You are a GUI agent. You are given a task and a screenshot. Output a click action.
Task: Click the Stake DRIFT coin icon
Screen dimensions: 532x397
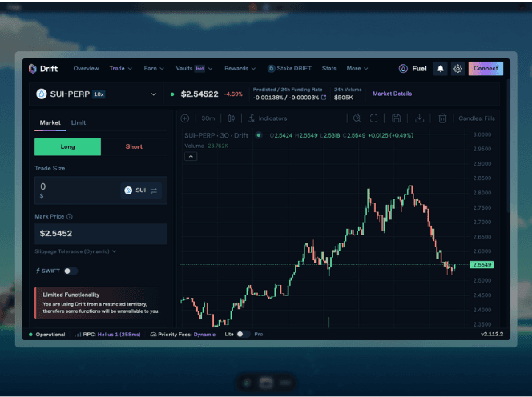point(271,69)
